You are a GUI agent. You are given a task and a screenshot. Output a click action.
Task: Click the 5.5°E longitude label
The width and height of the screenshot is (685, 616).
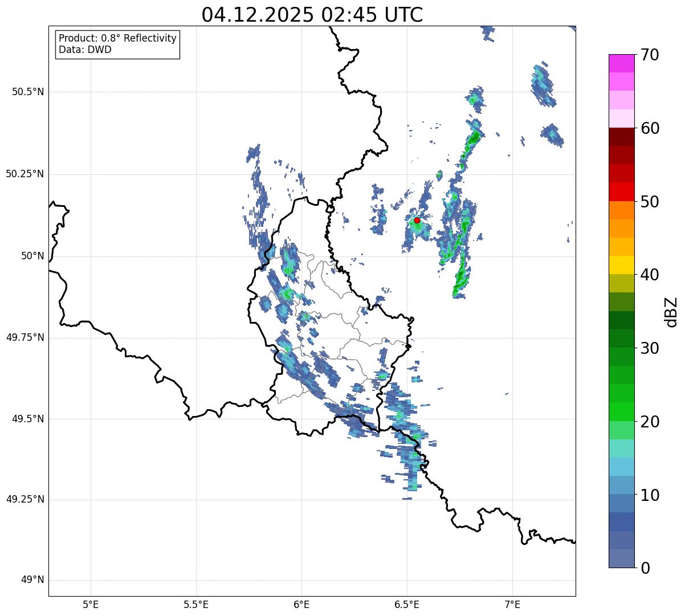196,604
